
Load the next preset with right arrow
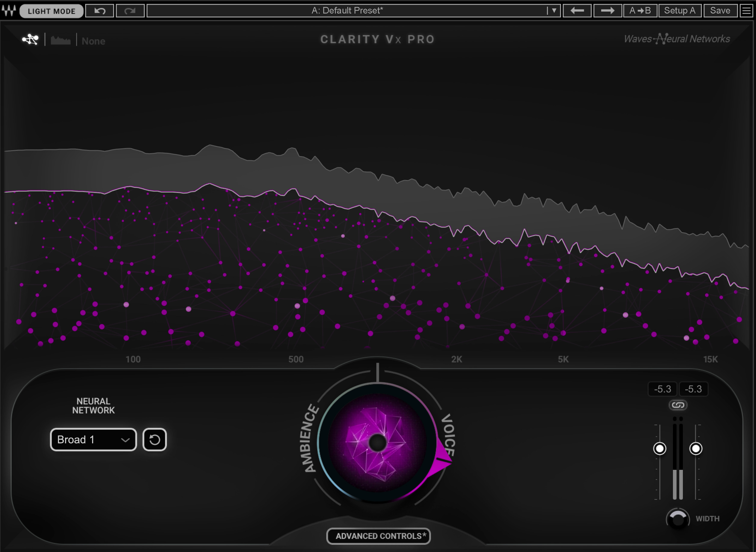[x=607, y=11]
